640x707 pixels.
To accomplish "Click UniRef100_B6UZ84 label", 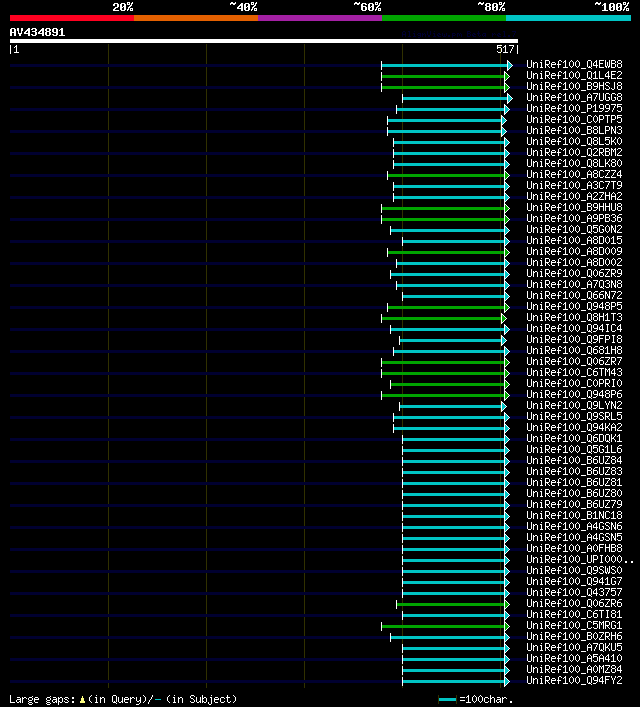I will (x=574, y=460).
